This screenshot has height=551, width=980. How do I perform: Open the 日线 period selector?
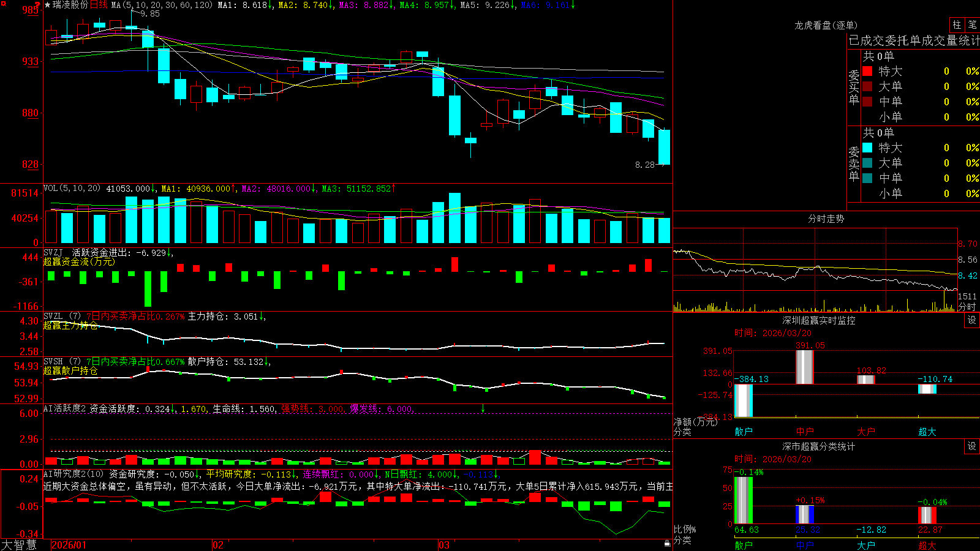99,5
